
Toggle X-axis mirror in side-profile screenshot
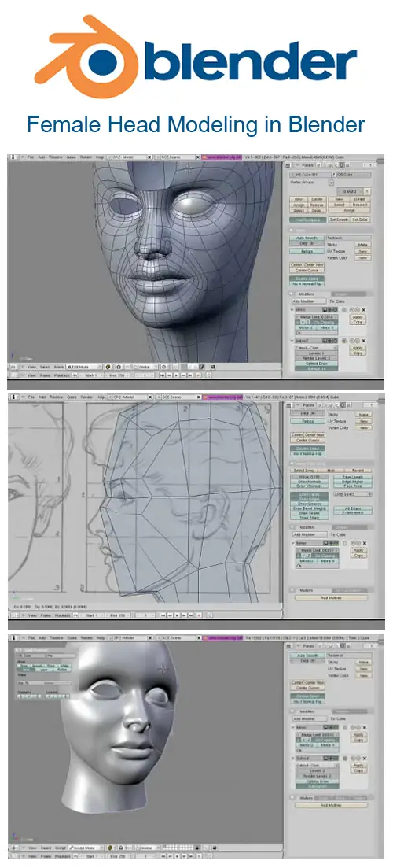353,512
